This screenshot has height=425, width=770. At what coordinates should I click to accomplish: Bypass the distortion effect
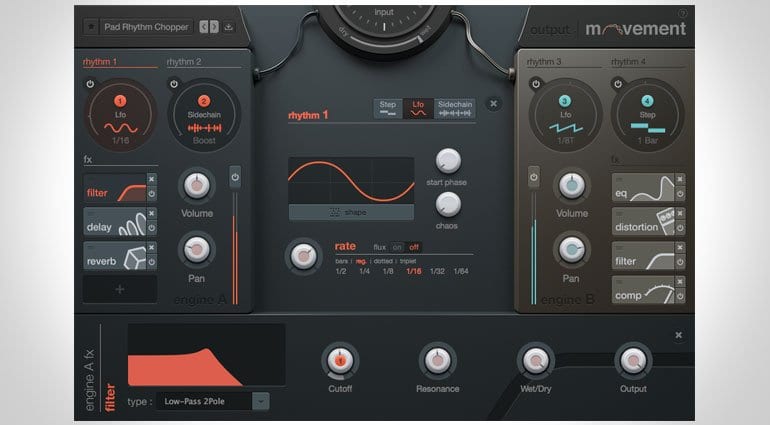pyautogui.click(x=680, y=228)
